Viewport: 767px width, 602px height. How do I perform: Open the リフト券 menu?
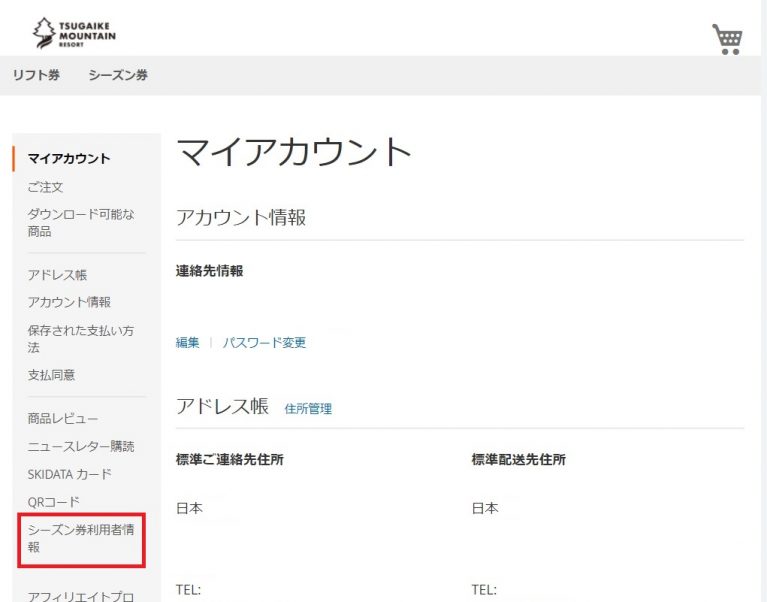tap(36, 75)
